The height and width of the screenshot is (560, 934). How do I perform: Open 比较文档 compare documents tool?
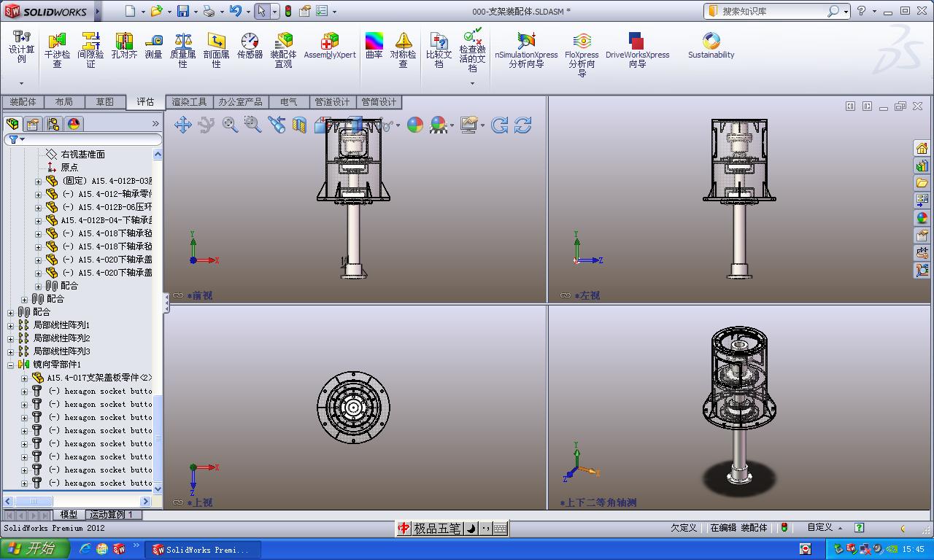[439, 50]
